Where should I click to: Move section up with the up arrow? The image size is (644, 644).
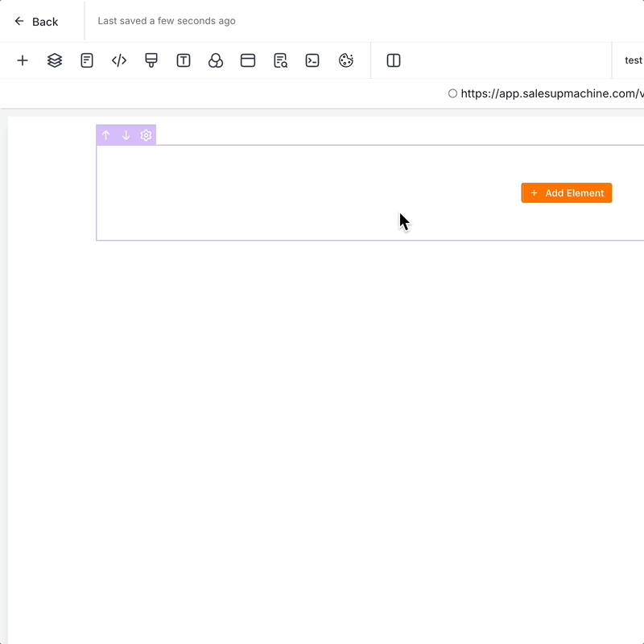tap(106, 135)
